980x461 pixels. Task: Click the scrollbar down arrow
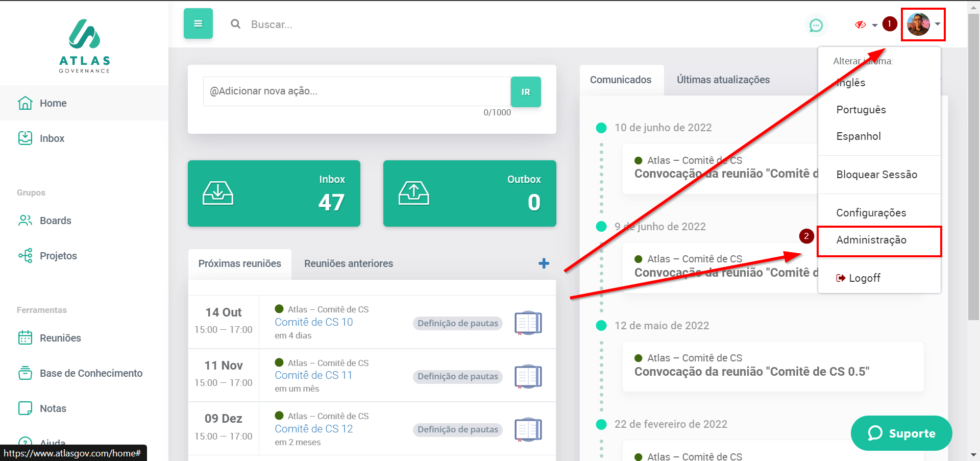(x=973, y=455)
